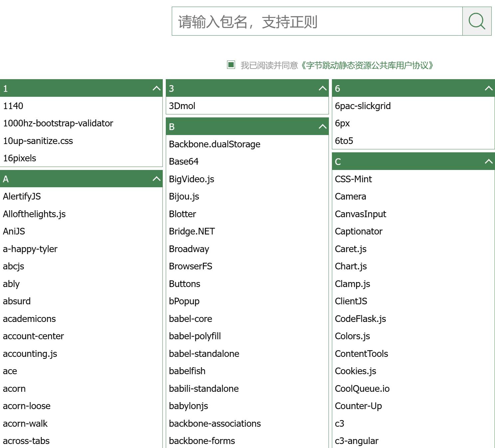Select the 1000hz-bootstrap-validator package
The image size is (495, 448).
[x=58, y=123]
